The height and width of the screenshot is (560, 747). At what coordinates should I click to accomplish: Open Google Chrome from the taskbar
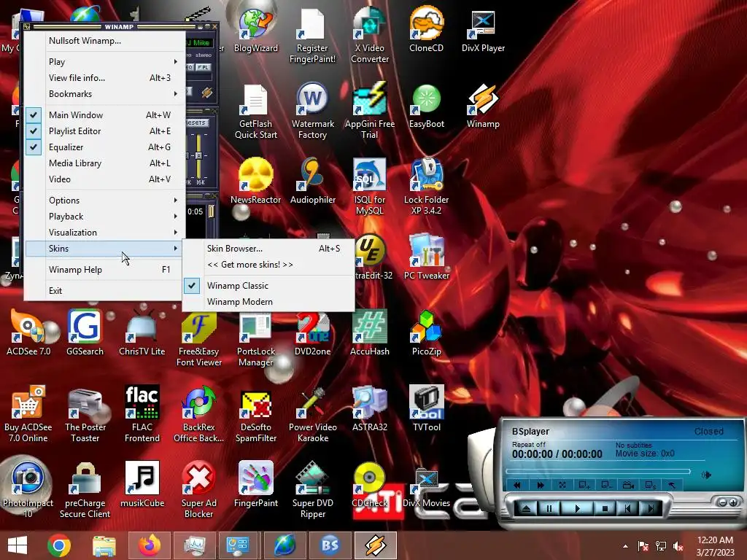point(59,545)
